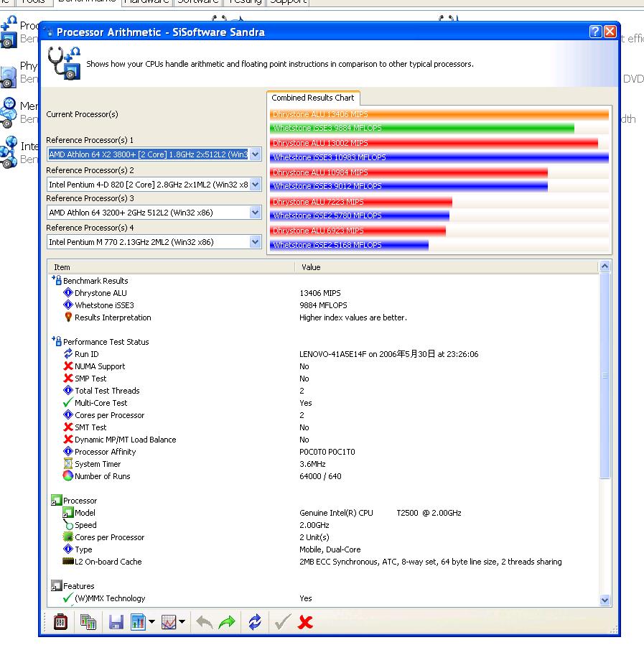The image size is (644, 645).
Task: Open dropdown arrow beside bar chart icon
Action: coord(151,622)
